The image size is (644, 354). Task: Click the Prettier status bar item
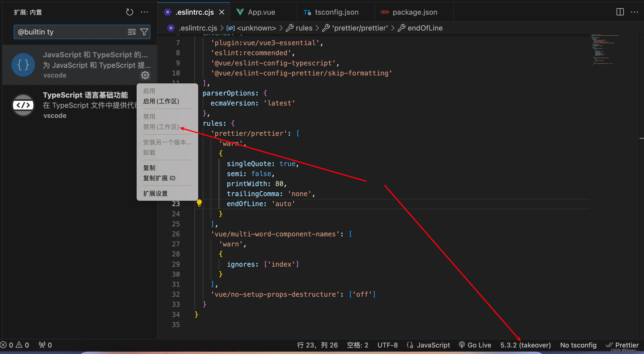point(622,345)
